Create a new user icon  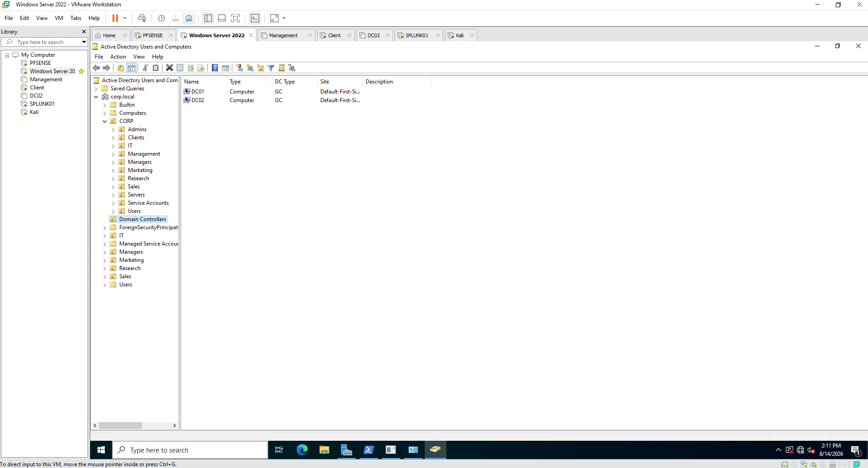[x=240, y=68]
